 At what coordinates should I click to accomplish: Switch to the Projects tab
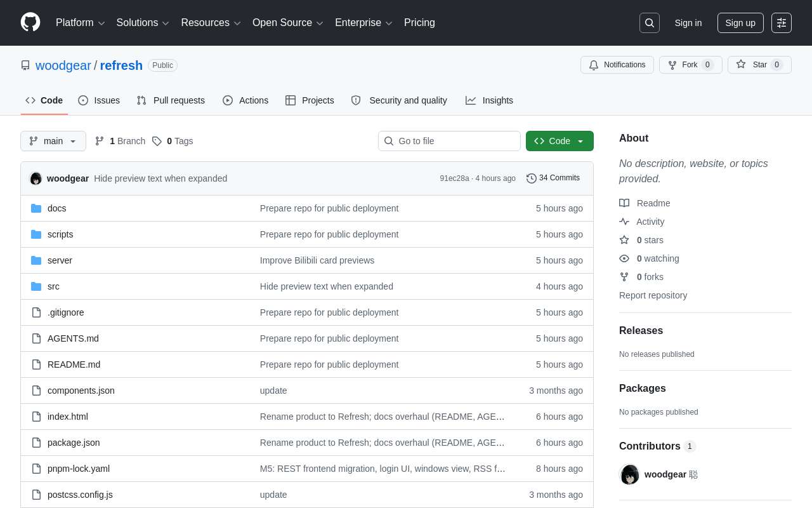(310, 100)
